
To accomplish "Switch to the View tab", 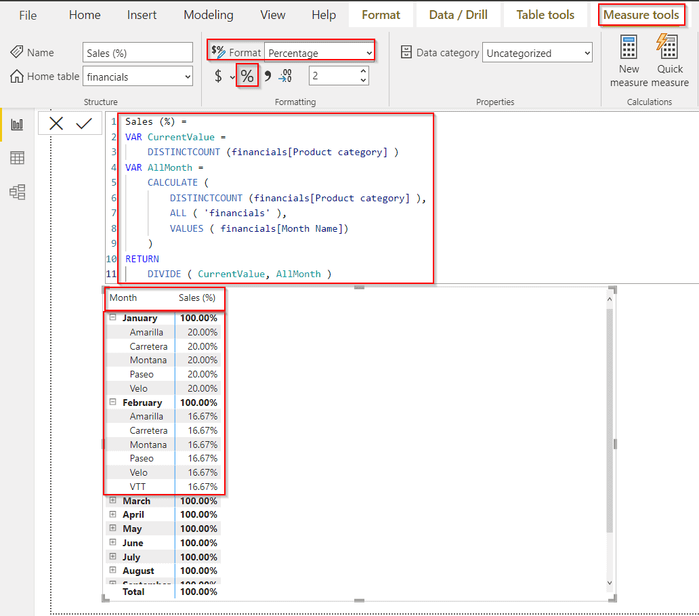I will pos(273,15).
